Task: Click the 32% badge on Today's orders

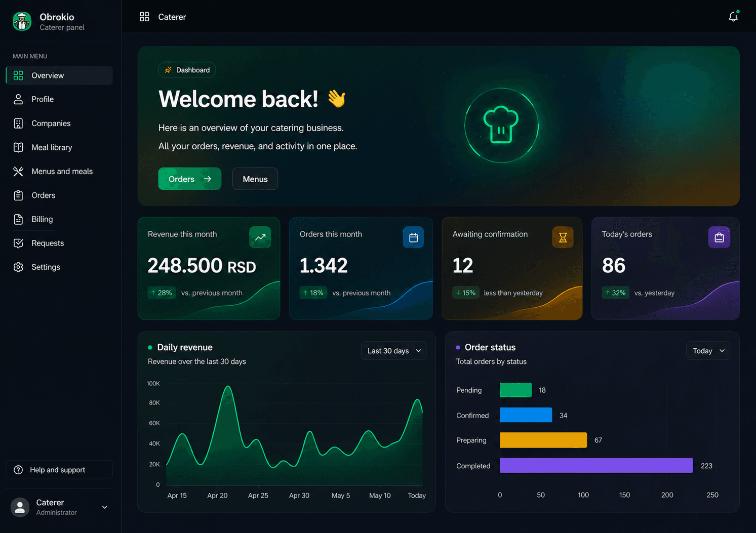Action: click(615, 293)
